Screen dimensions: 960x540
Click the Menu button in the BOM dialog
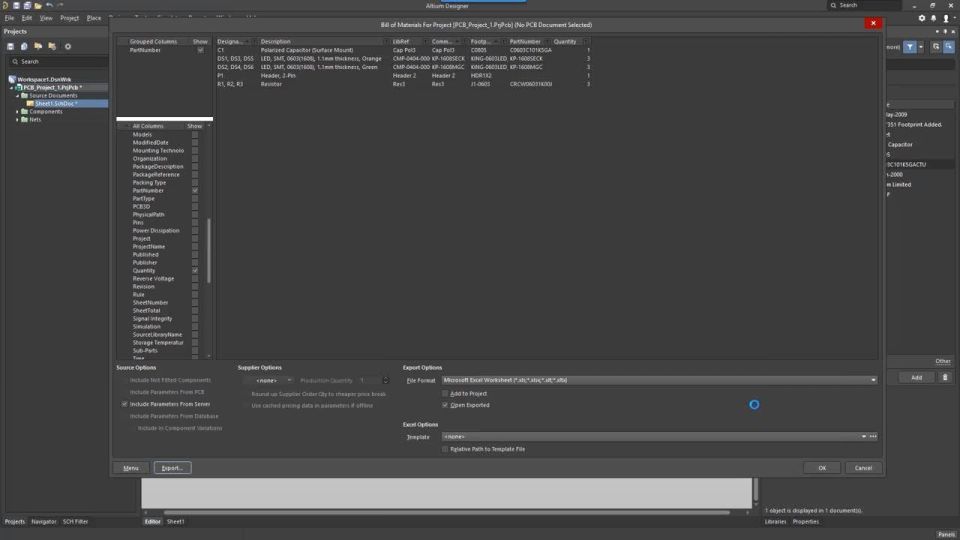[131, 468]
